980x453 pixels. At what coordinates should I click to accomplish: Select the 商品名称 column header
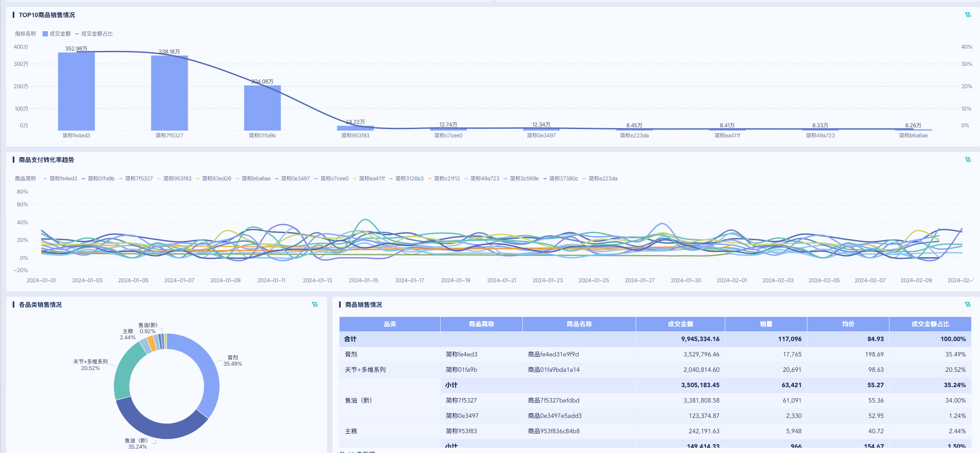pyautogui.click(x=579, y=324)
